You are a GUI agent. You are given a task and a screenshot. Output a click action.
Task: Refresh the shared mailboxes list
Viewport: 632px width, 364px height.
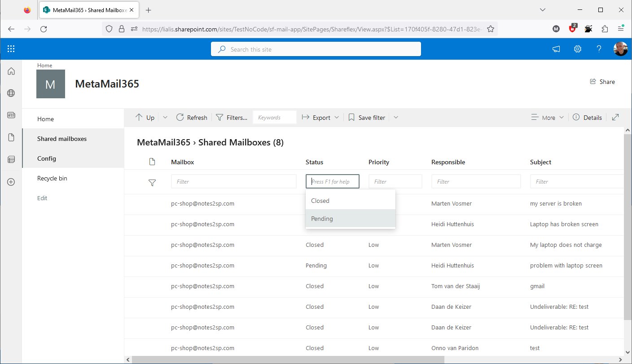tap(192, 118)
